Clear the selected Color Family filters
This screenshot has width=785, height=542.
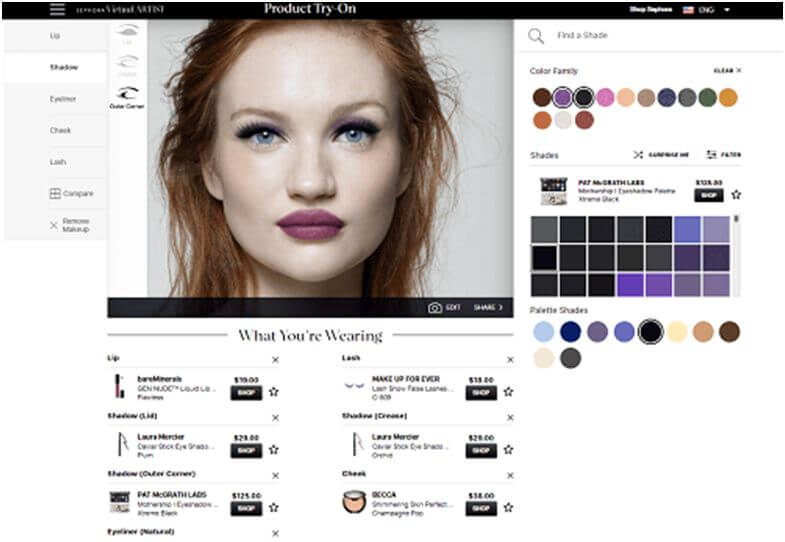727,71
